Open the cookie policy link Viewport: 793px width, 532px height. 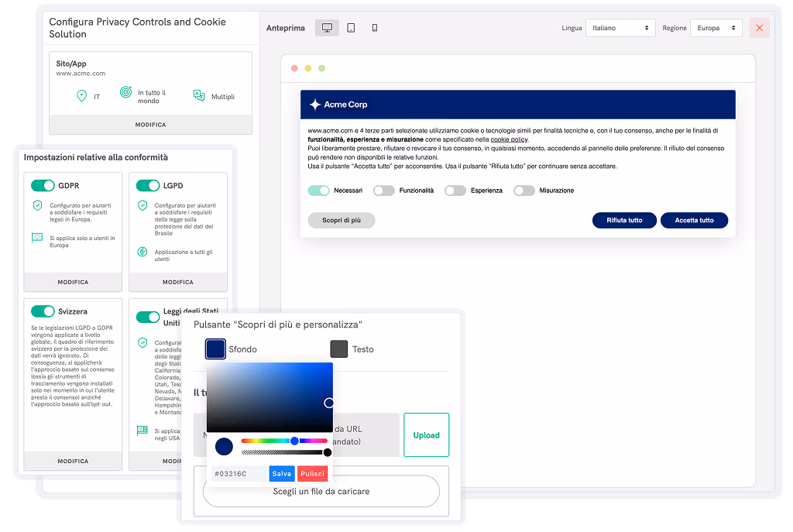point(509,139)
